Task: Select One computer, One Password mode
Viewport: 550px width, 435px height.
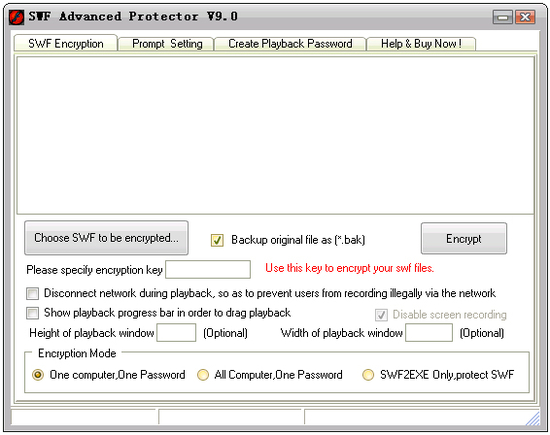Action: 38,375
